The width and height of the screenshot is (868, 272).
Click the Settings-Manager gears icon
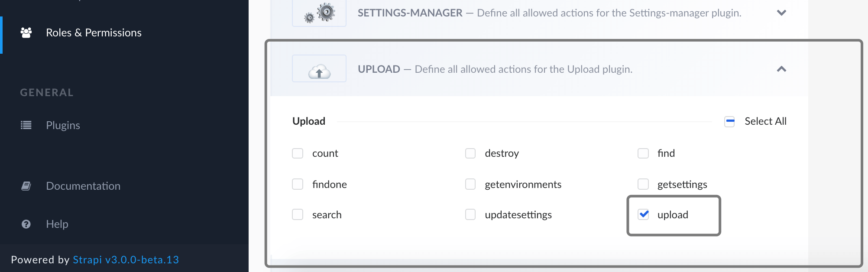[319, 13]
